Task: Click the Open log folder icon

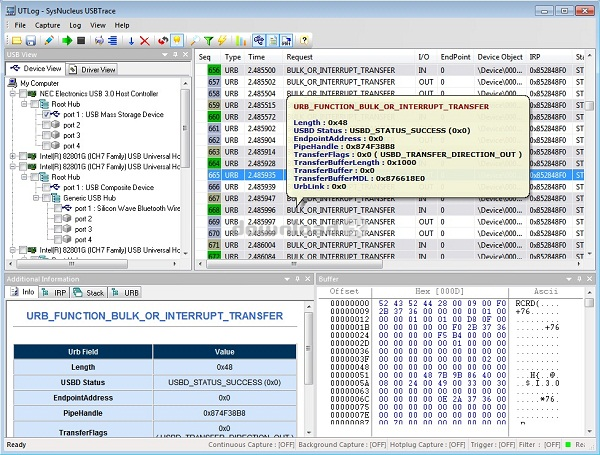Action: point(16,41)
